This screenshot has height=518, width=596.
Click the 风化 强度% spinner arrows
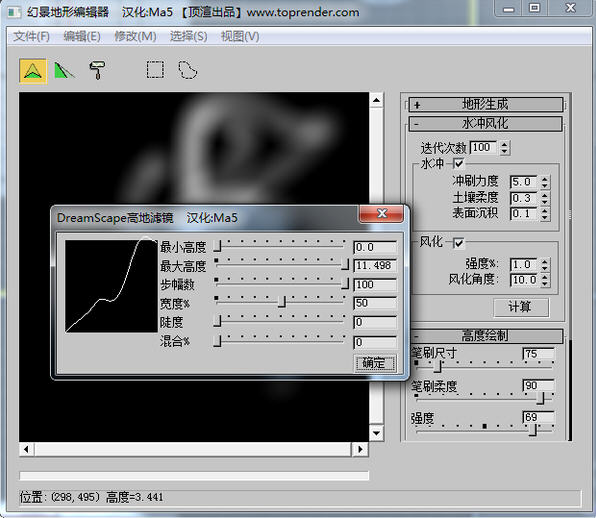pyautogui.click(x=545, y=265)
